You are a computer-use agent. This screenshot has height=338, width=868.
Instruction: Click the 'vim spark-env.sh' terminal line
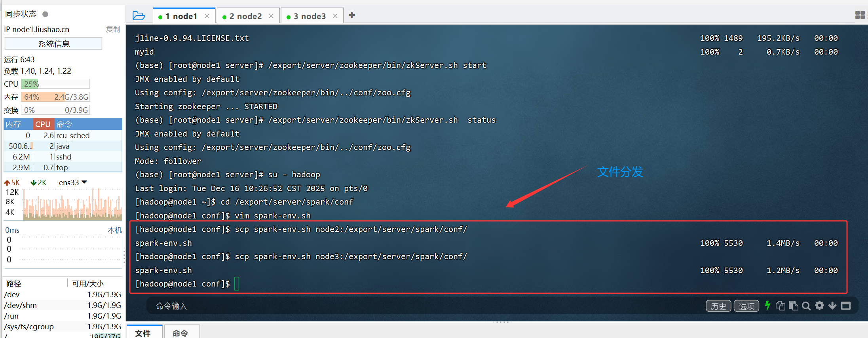point(223,216)
